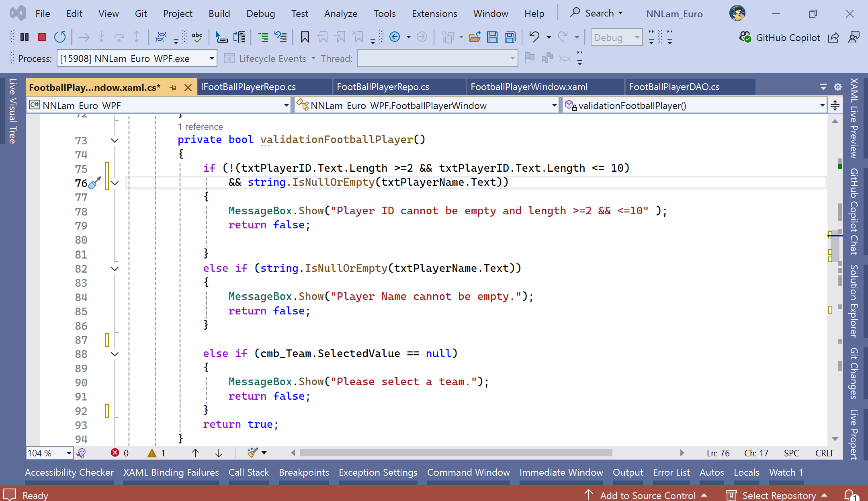
Task: Open the NNLam_Euro_WPF project dropdown
Action: click(159, 105)
